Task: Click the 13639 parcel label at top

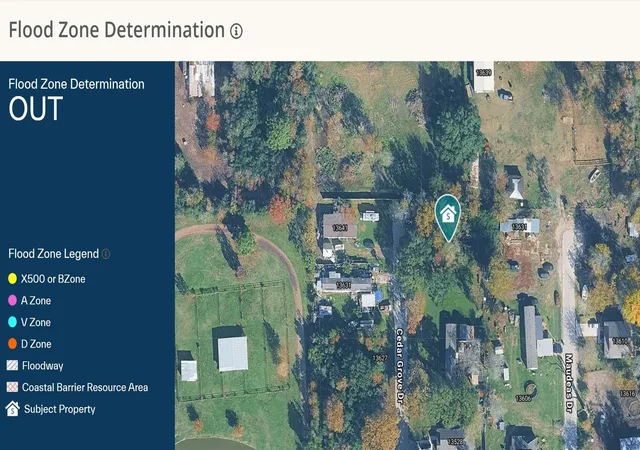Action: point(483,73)
